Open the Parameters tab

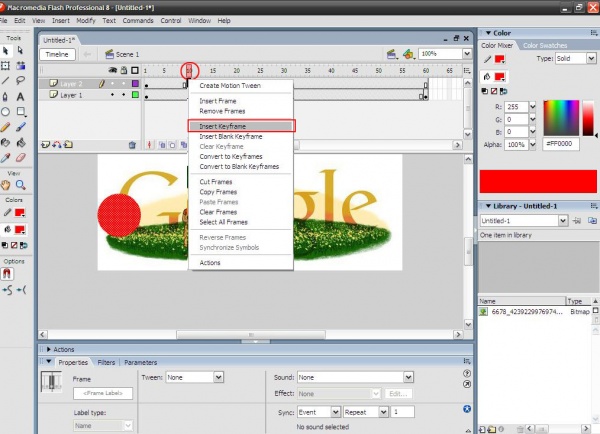point(140,362)
